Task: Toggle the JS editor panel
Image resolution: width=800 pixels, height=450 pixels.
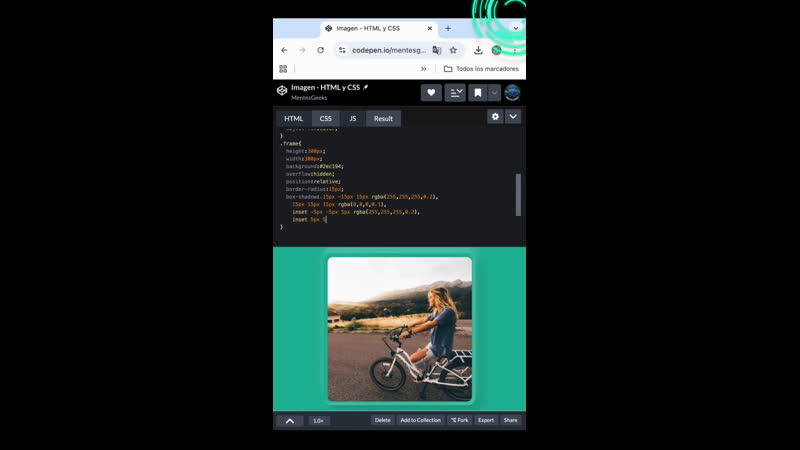Action: pos(352,118)
